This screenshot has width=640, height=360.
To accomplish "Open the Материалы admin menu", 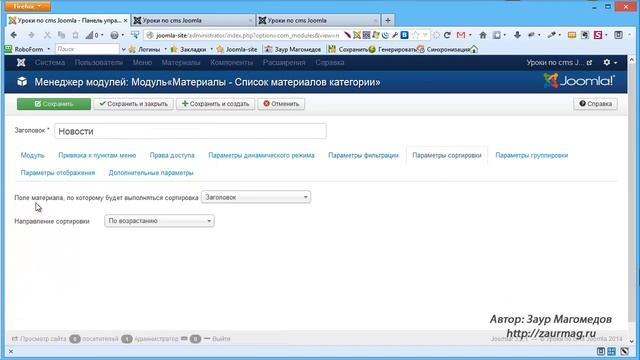I will (181, 62).
